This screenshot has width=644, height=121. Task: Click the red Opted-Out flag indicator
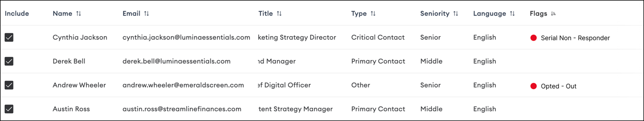tap(533, 86)
